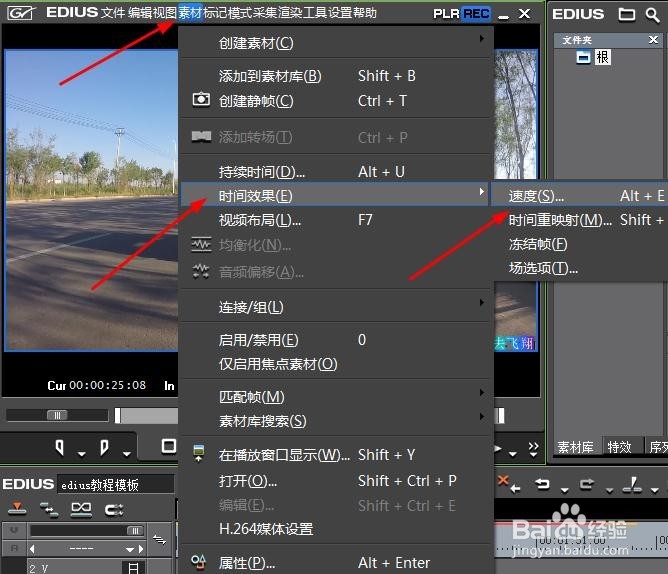Viewport: 668px width, 574px height.
Task: Open the 帮助 menu
Action: [365, 13]
